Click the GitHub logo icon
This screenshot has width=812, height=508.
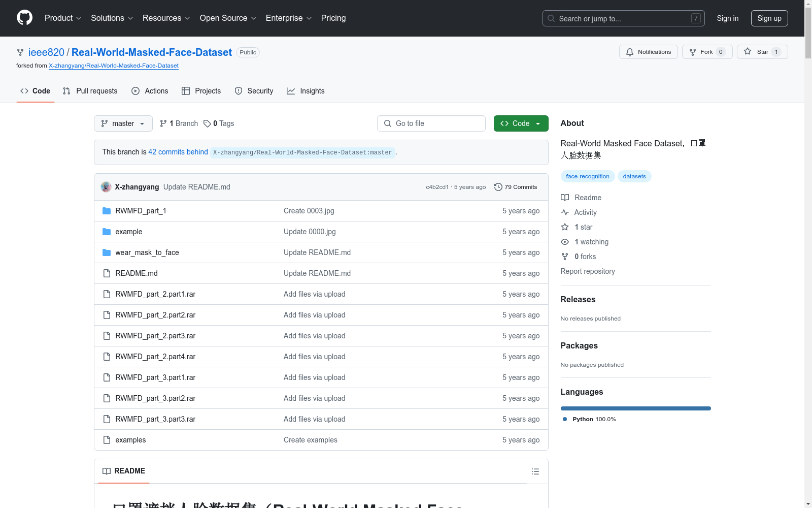pos(24,18)
